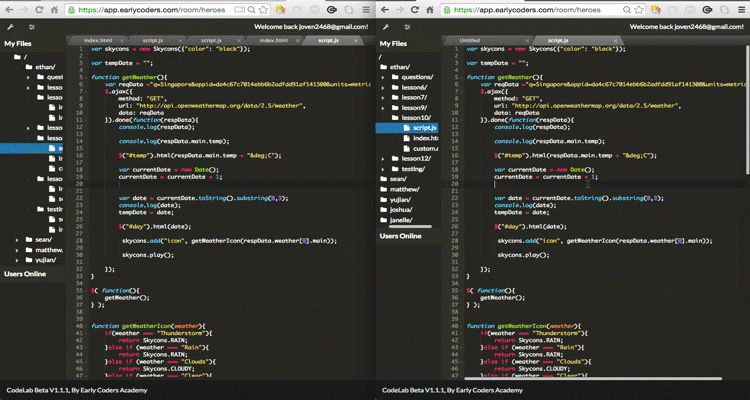
Task: Select the matthew folder in left window
Action: [44, 250]
